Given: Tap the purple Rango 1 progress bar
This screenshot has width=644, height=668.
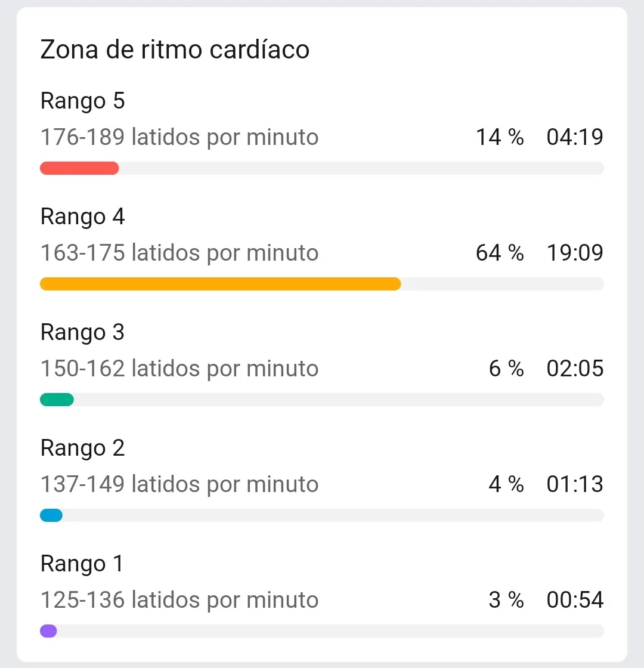Looking at the screenshot, I should pos(48,631).
